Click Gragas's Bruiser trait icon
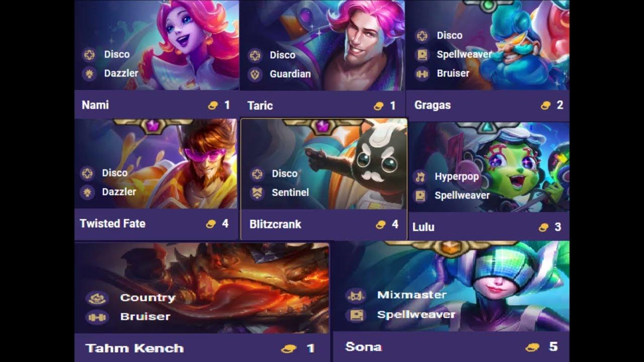Screen dimensions: 644x362 coord(422,73)
